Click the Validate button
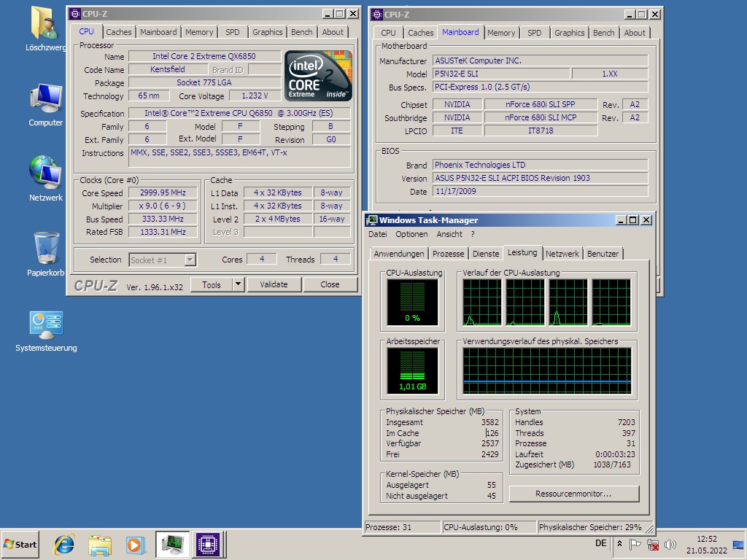The height and width of the screenshot is (560, 747). (274, 284)
